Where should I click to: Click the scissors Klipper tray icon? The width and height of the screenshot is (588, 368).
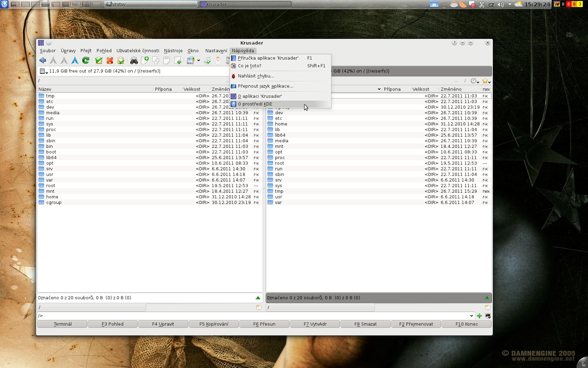[x=482, y=5]
